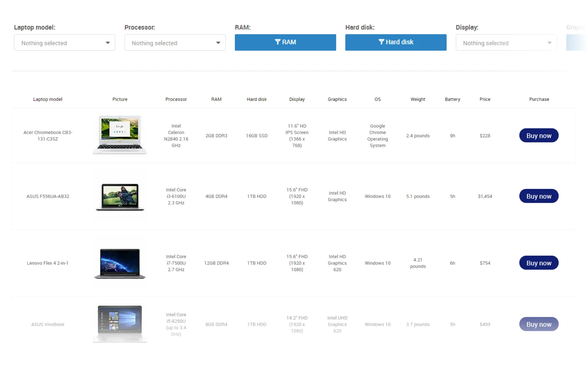This screenshot has width=588, height=366.
Task: Click the Price column header
Action: point(485,99)
